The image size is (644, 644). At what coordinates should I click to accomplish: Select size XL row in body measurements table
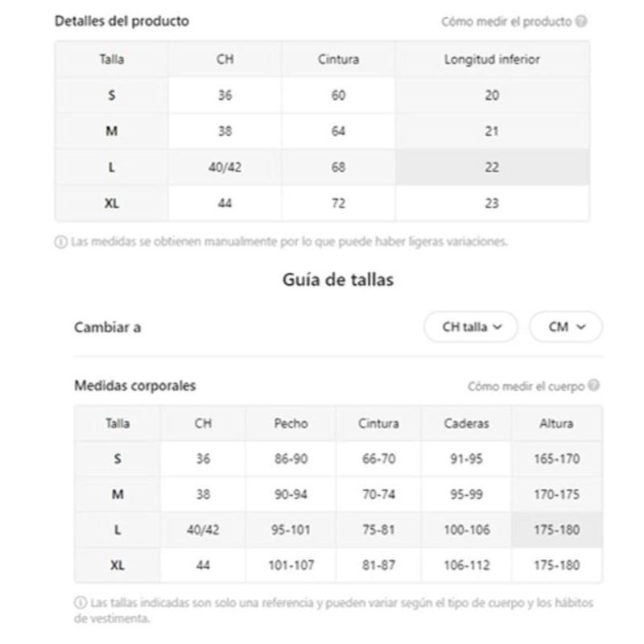coord(338,565)
